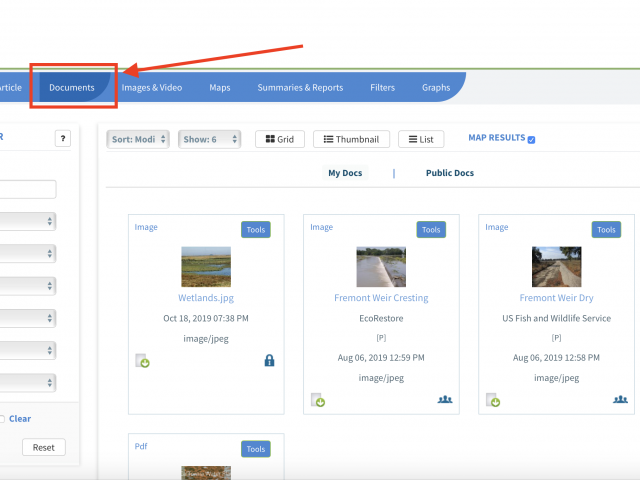Click the Fremont Weir Cresting thumbnail
The image size is (640, 480).
click(x=381, y=267)
